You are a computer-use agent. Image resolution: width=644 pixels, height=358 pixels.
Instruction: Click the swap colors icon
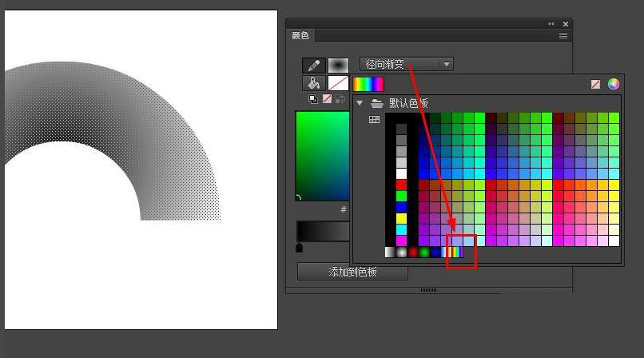point(340,99)
